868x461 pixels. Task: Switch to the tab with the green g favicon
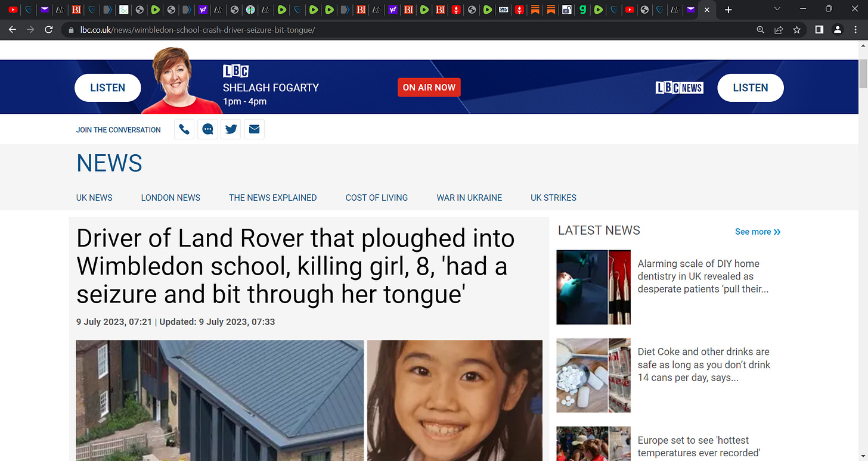582,10
